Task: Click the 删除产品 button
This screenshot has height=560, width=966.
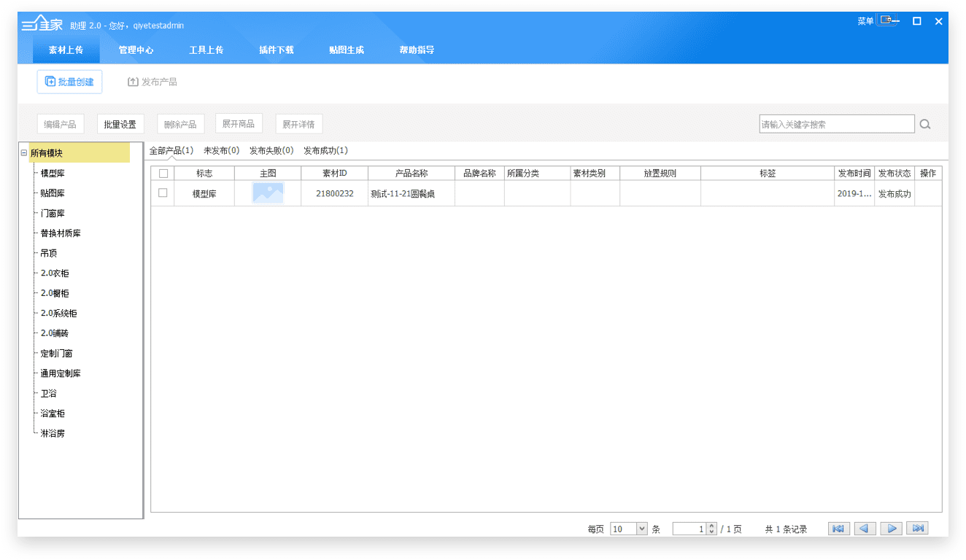Action: (180, 124)
